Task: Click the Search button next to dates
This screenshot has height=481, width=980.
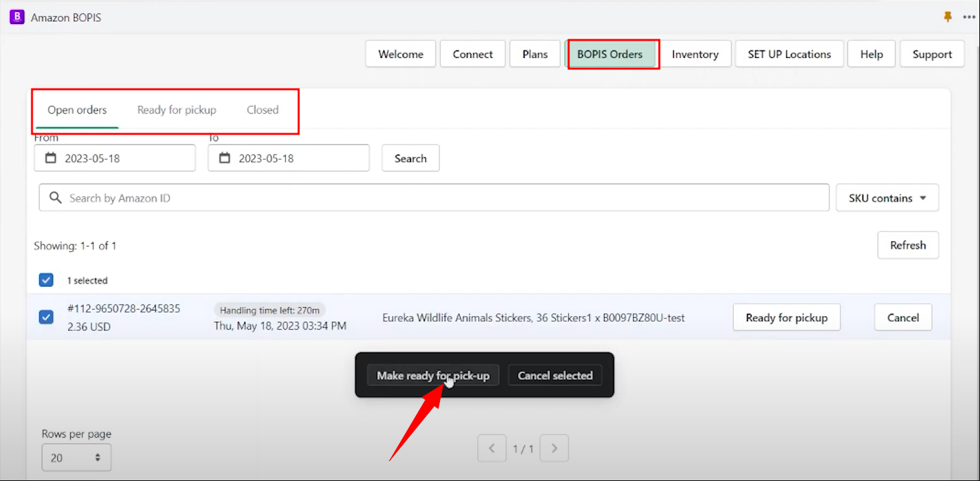Action: click(411, 159)
